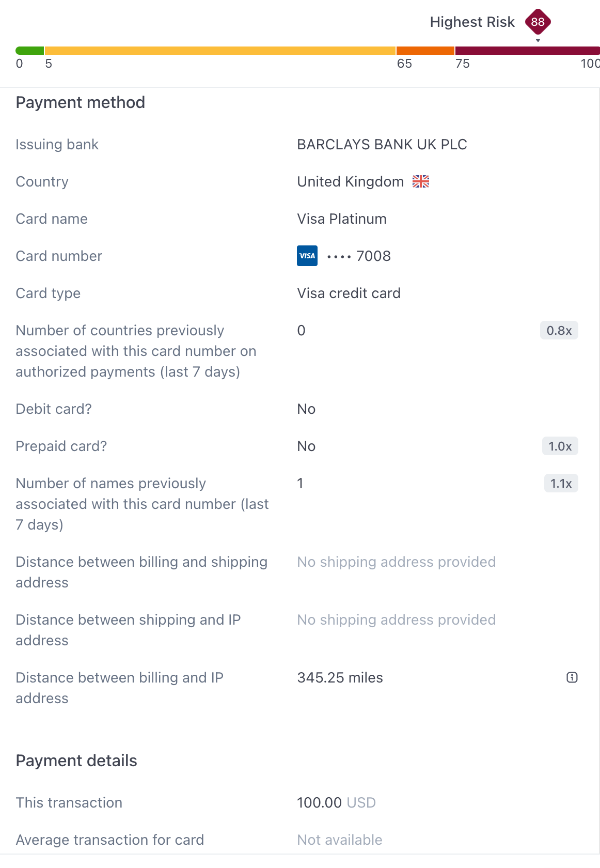Click the Highest Risk label
The width and height of the screenshot is (600, 868).
click(x=472, y=22)
